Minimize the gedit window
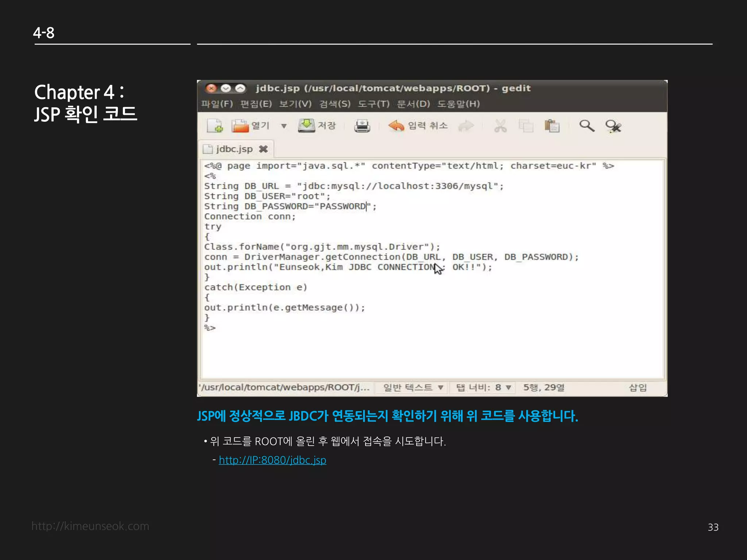Screen dimensions: 747x560 pyautogui.click(x=226, y=88)
